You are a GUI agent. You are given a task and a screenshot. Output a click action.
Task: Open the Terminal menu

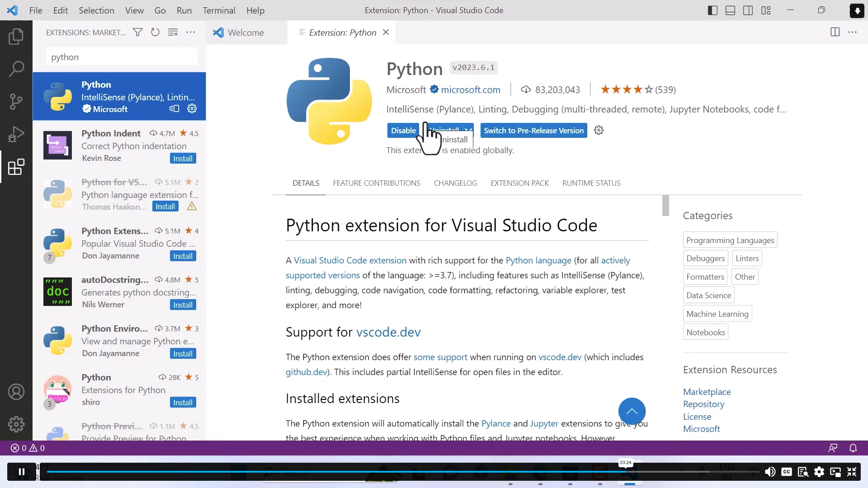[x=219, y=10]
